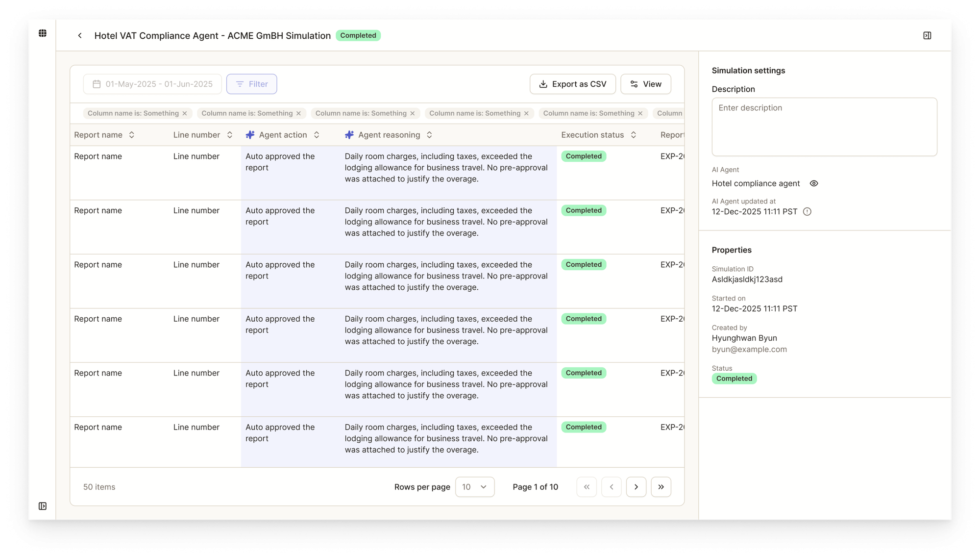Toggle sorting on Execution status column
Image resolution: width=980 pixels, height=558 pixels.
click(633, 135)
